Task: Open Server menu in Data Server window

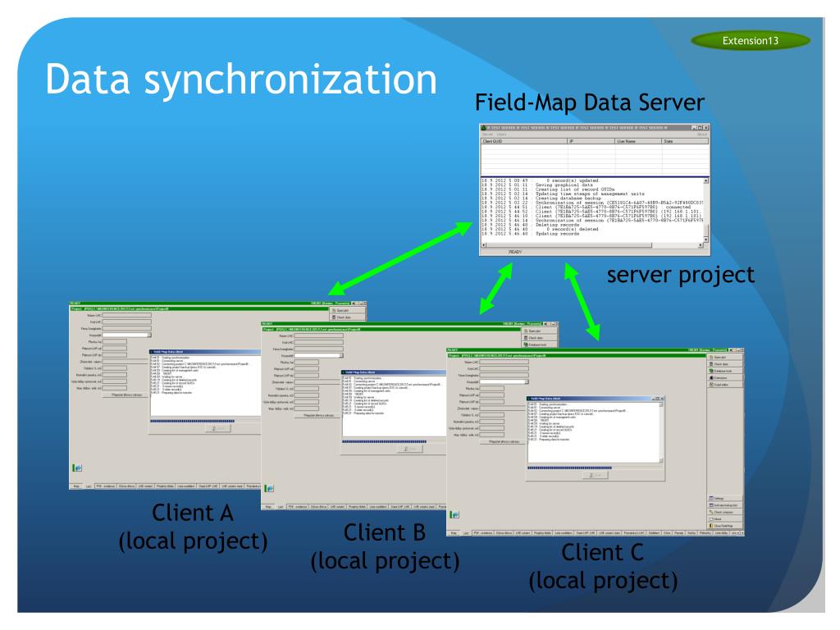Action: [487, 135]
